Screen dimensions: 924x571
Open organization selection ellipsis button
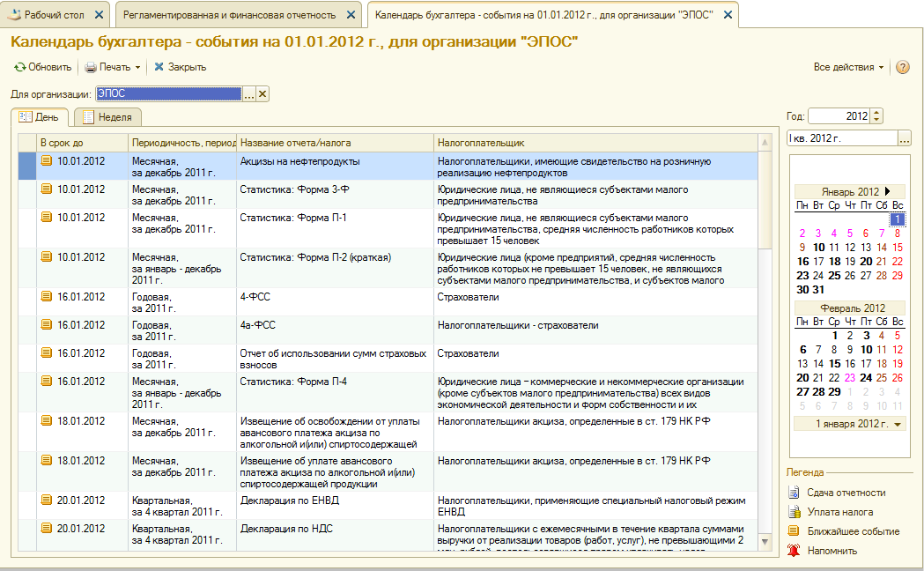pyautogui.click(x=249, y=93)
